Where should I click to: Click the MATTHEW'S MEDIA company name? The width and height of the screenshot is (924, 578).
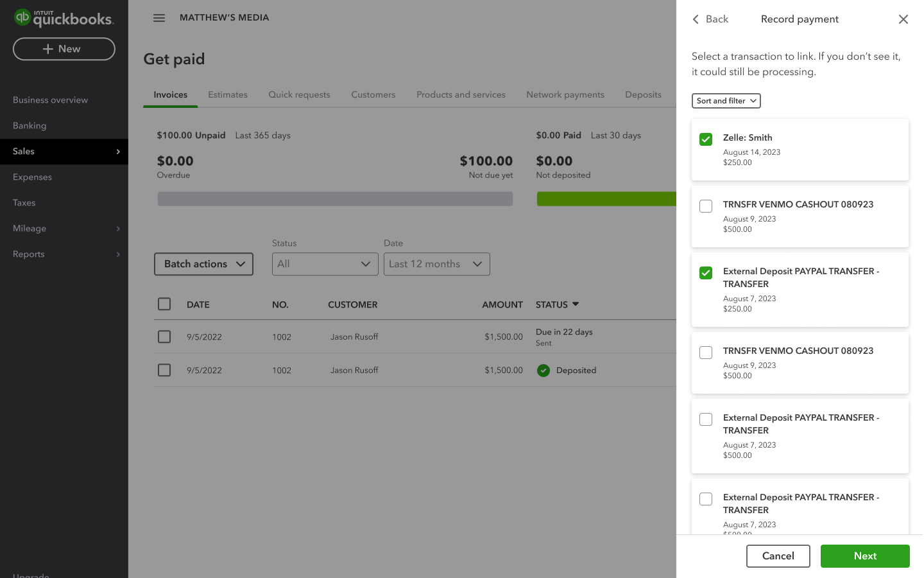coord(225,17)
